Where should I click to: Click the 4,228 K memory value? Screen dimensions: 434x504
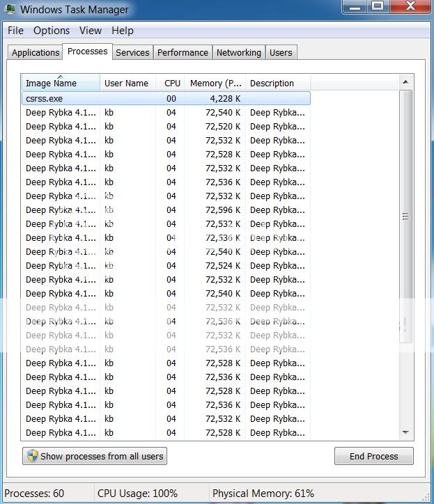tap(225, 99)
